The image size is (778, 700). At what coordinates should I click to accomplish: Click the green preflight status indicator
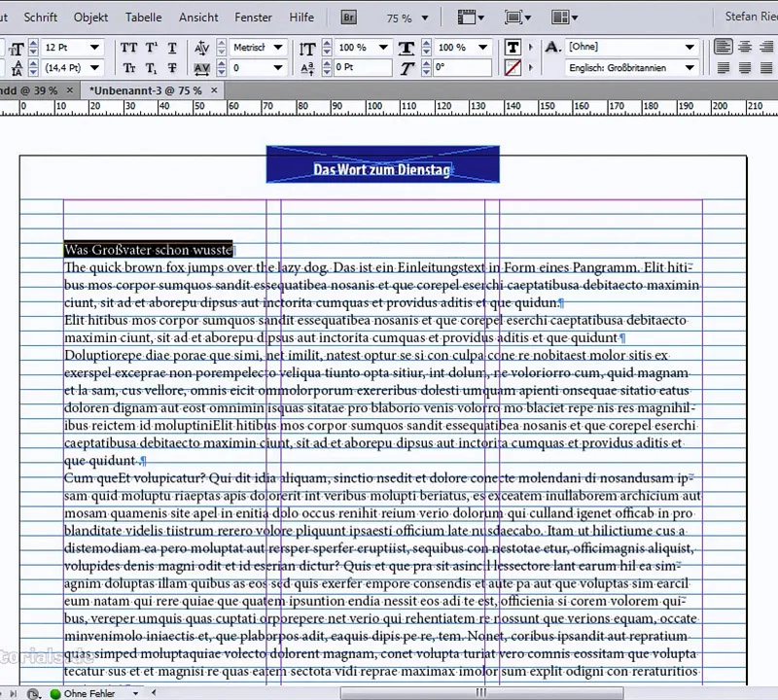(55, 694)
